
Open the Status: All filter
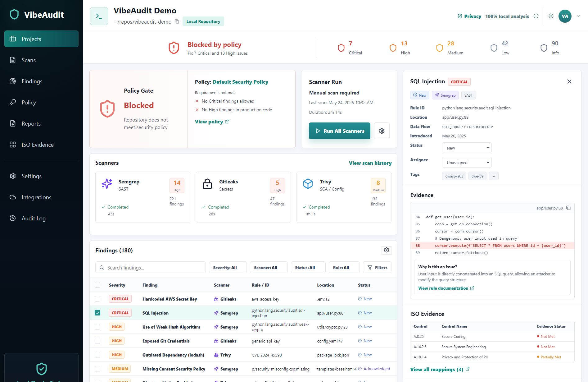[308, 268]
